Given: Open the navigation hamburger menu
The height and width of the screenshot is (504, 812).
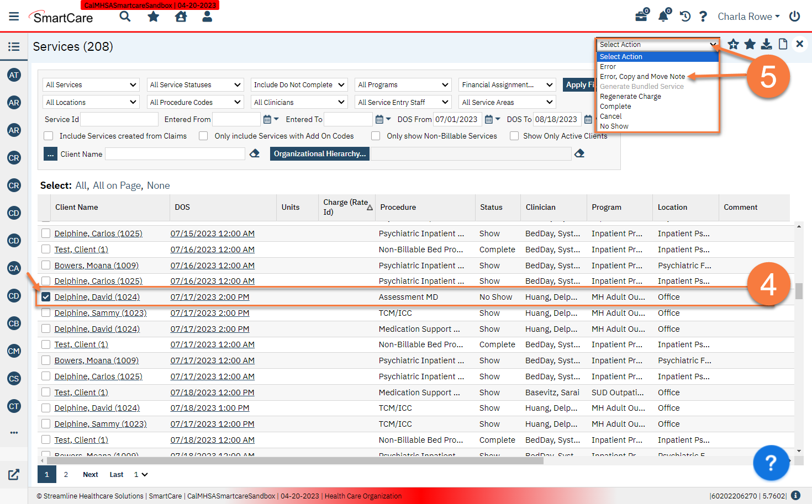Looking at the screenshot, I should point(14,15).
